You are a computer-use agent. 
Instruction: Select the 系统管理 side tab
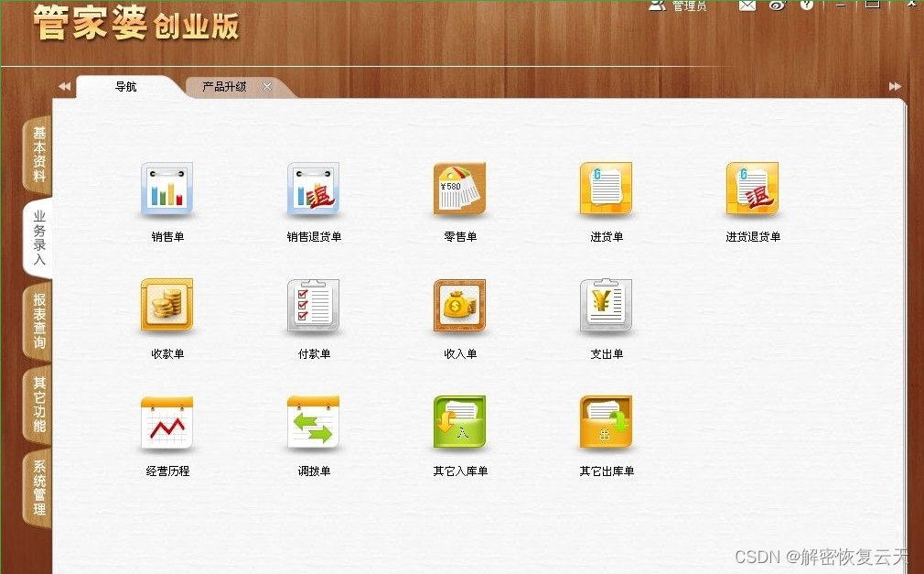[38, 489]
